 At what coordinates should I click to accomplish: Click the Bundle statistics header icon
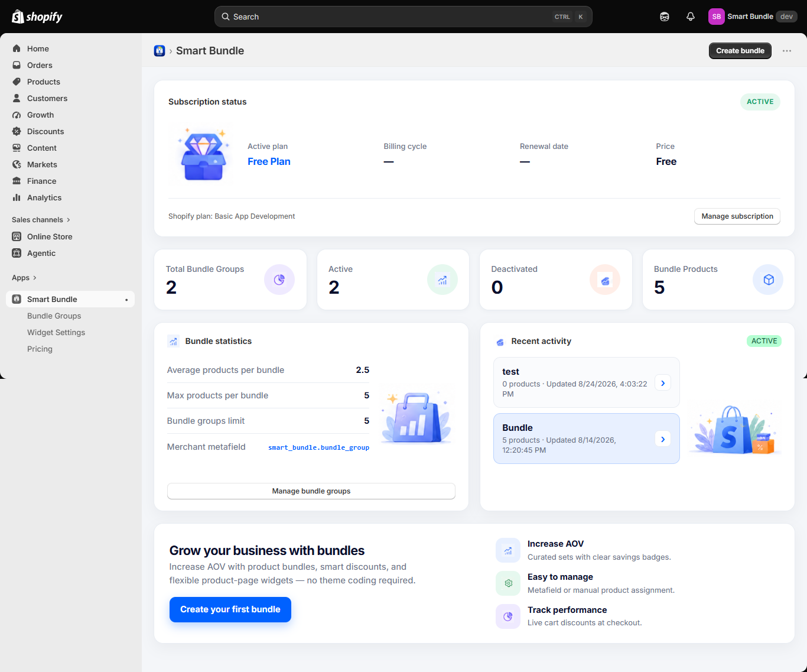(173, 341)
